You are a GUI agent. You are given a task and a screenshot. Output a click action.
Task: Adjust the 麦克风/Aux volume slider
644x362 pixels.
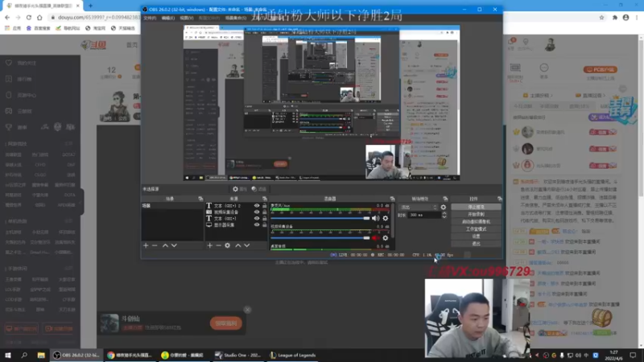tap(320, 218)
